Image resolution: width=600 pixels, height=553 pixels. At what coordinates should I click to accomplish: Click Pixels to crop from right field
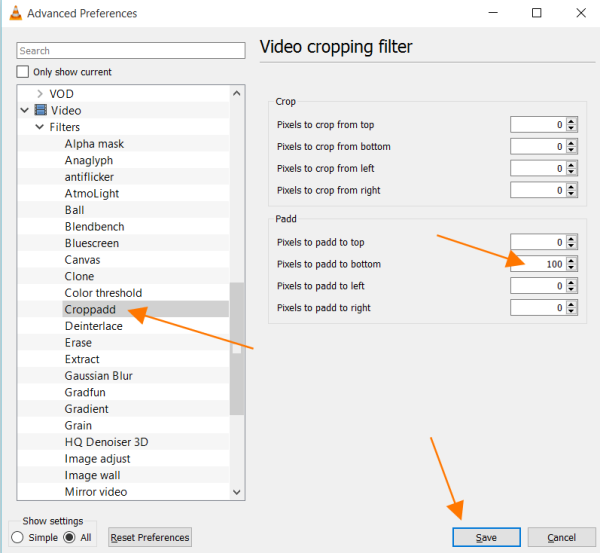(x=537, y=190)
